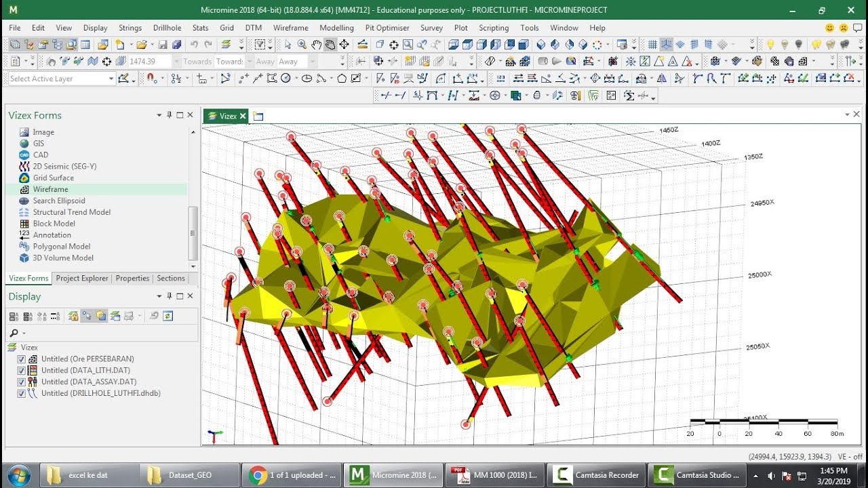Click the smiley face feedback icon
This screenshot has width=868, height=488.
coord(829,28)
